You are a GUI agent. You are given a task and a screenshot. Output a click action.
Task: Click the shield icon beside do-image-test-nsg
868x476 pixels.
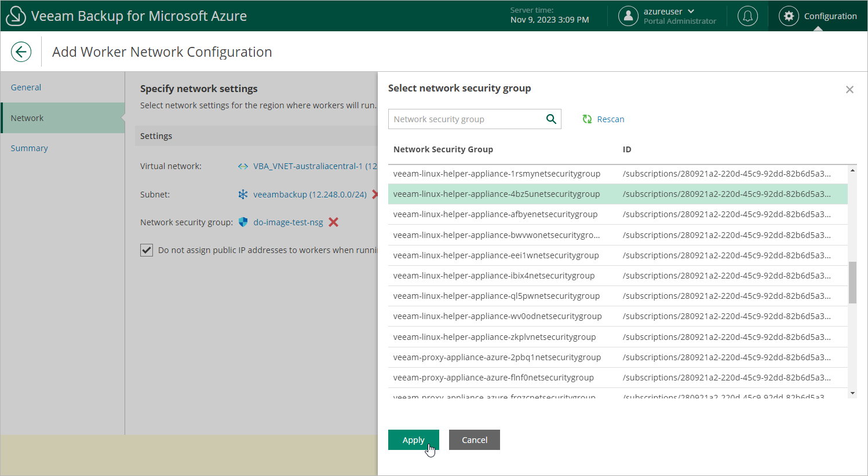[243, 222]
